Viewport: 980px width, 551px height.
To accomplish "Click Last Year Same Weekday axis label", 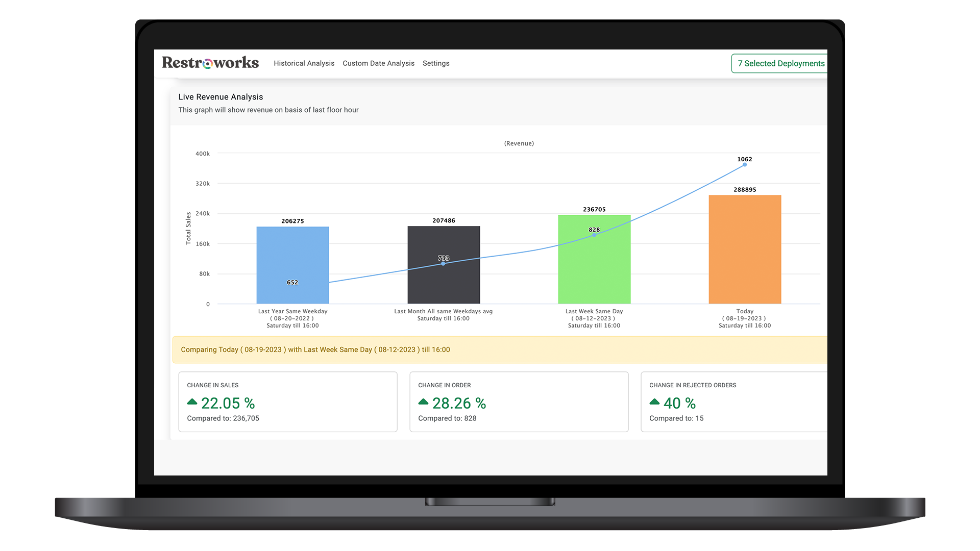I will 292,318.
